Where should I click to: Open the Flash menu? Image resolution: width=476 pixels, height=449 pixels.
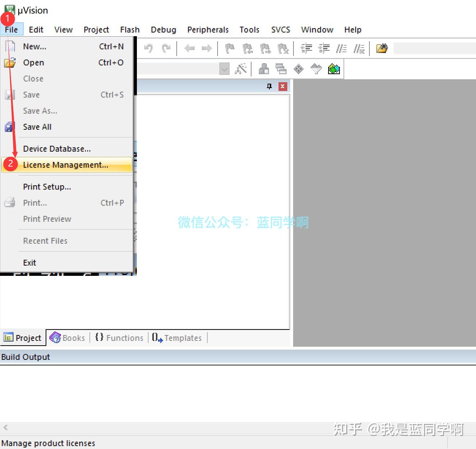[130, 30]
